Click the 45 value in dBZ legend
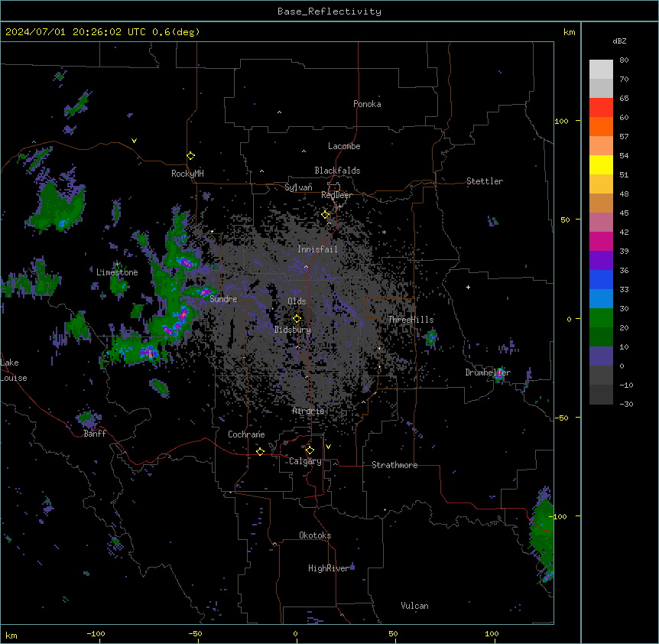The width and height of the screenshot is (659, 644). tap(624, 213)
